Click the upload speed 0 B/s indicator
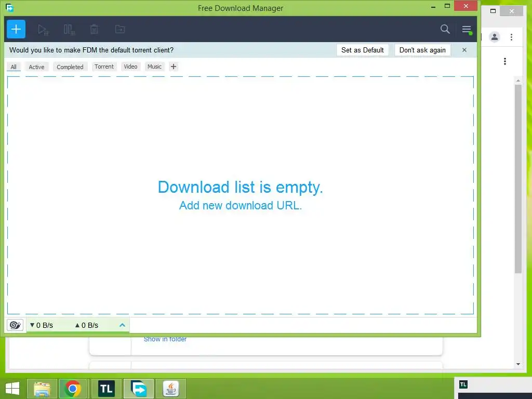 tap(87, 325)
